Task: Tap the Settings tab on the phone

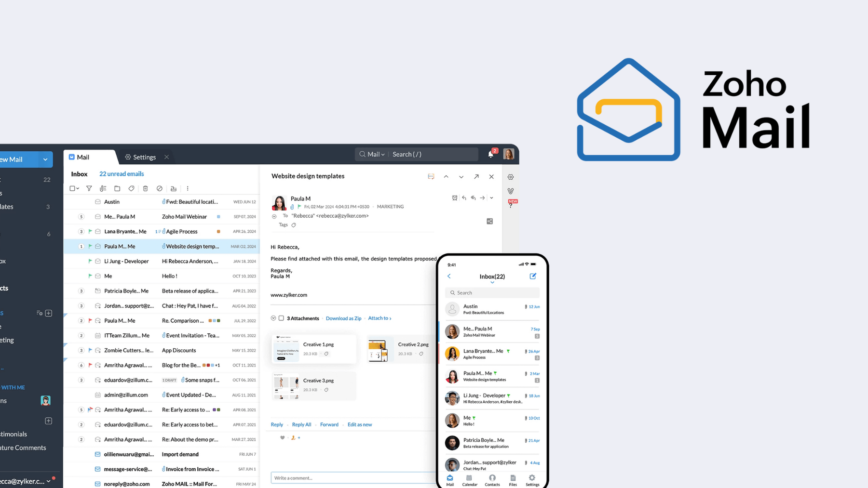Action: click(532, 480)
